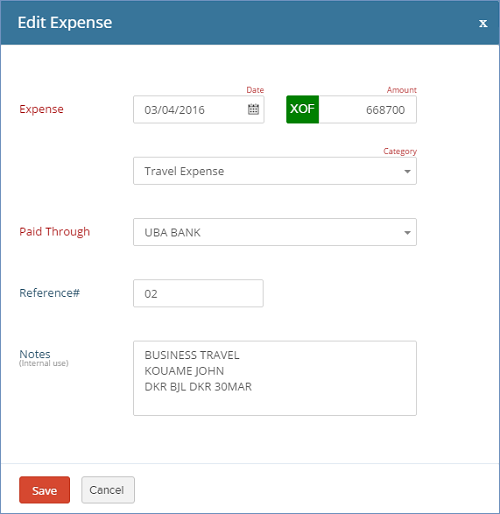Expand the Travel Expense category dropdown arrow
The width and height of the screenshot is (500, 514).
pyautogui.click(x=407, y=171)
